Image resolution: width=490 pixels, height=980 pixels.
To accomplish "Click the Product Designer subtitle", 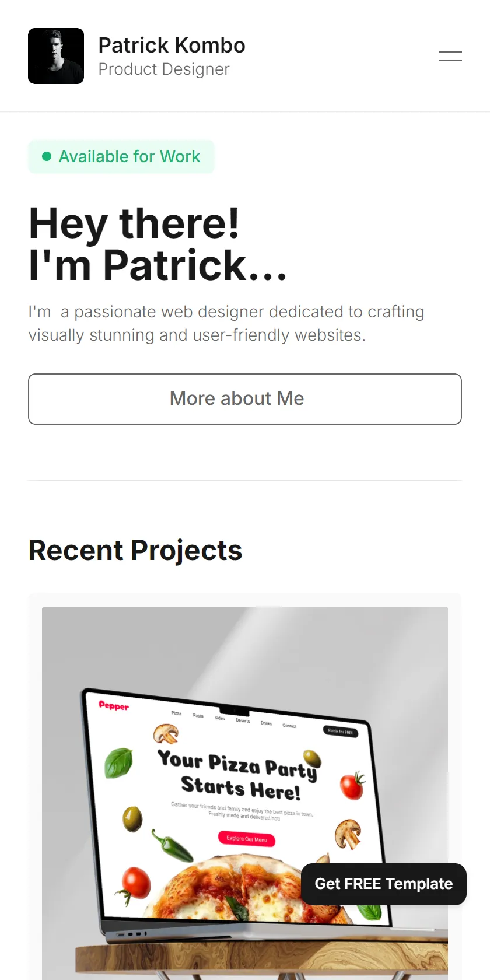I will click(x=164, y=69).
